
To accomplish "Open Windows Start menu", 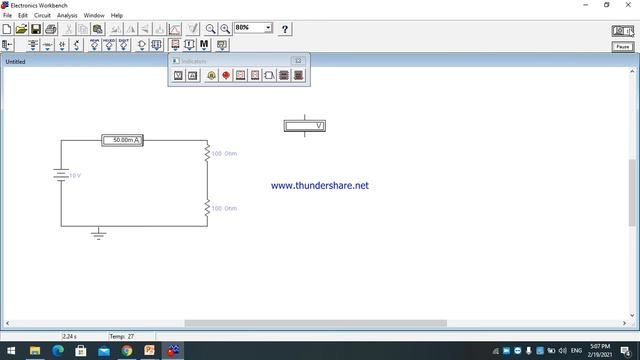I will (11, 351).
